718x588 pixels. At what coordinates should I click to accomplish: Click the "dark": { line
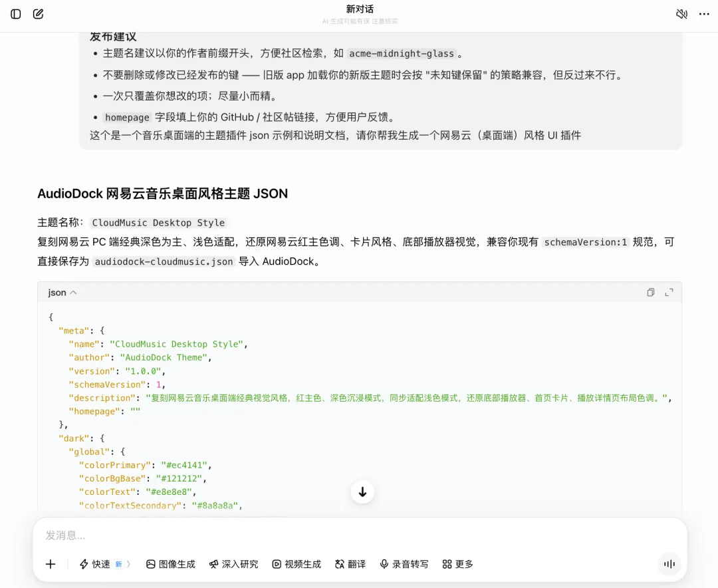tap(82, 438)
